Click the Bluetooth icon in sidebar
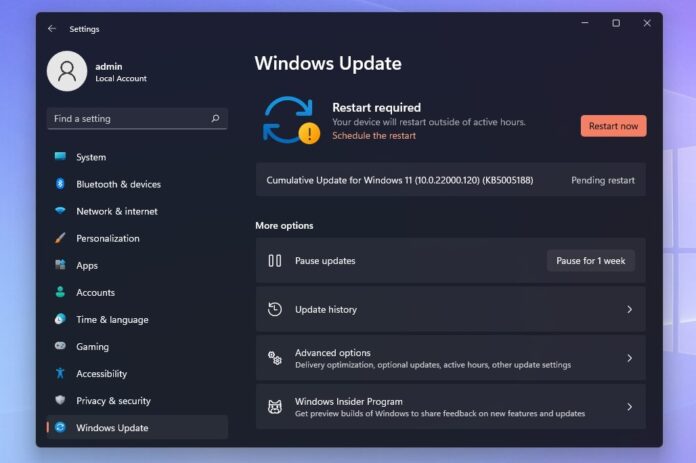 60,184
